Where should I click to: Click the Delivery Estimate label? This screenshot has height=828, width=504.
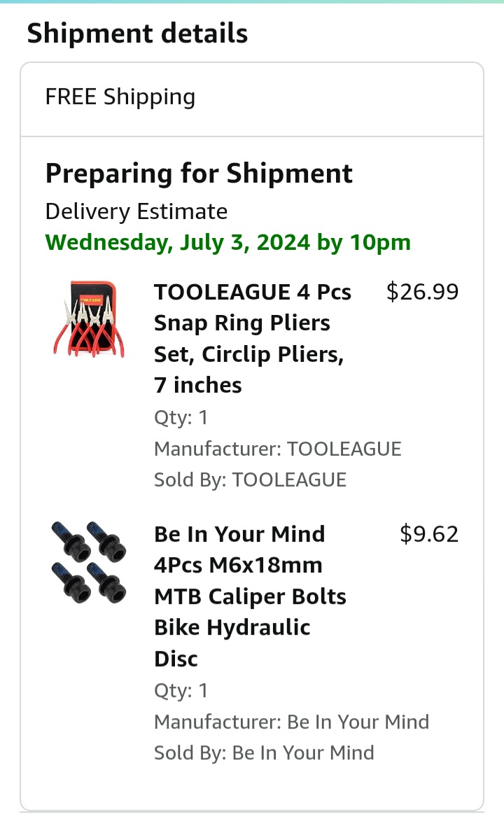(x=136, y=211)
